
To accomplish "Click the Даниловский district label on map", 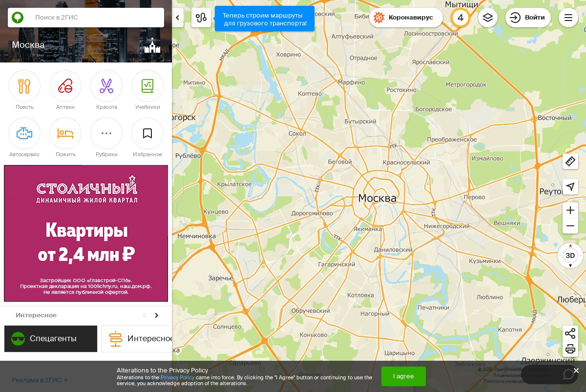I will point(393,249).
